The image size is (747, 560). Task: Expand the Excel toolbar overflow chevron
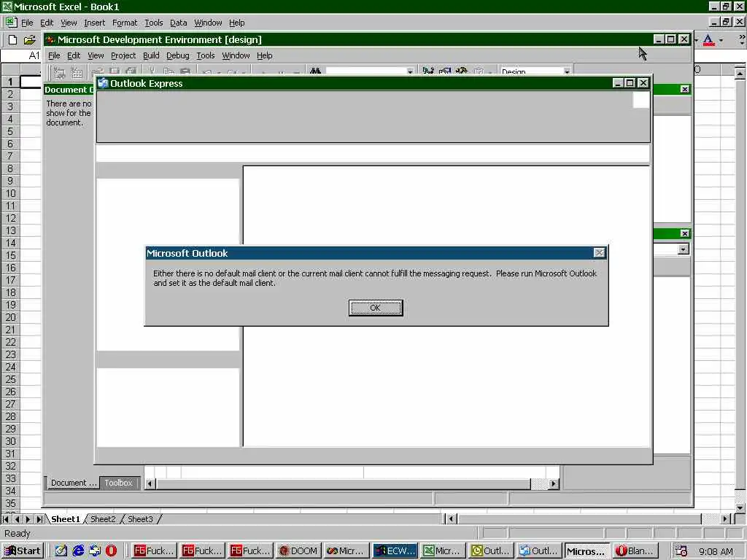pos(742,40)
